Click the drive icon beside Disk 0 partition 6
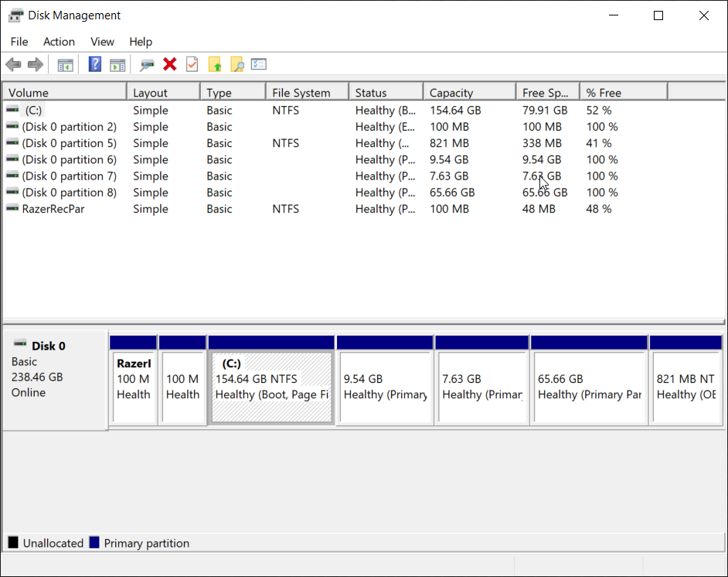Viewport: 728px width, 577px height. (x=12, y=159)
